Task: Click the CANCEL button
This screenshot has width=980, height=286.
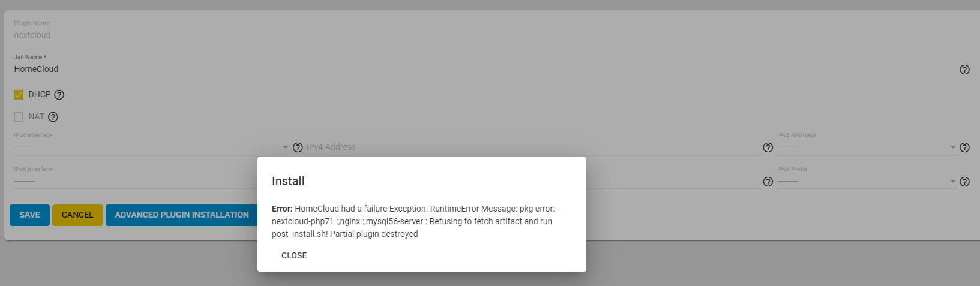Action: coord(77,215)
